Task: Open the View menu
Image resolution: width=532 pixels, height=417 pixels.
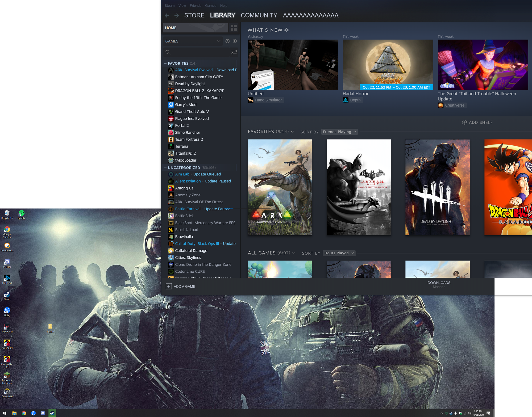Action: coord(182,6)
